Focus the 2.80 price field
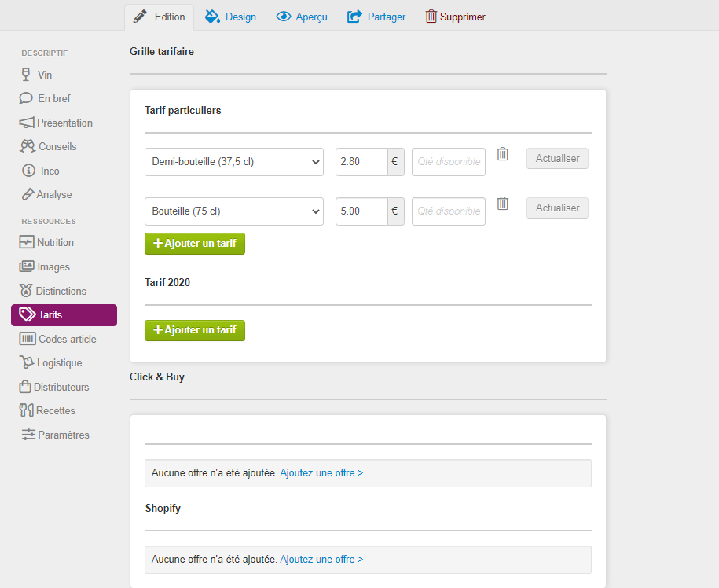 (x=361, y=162)
